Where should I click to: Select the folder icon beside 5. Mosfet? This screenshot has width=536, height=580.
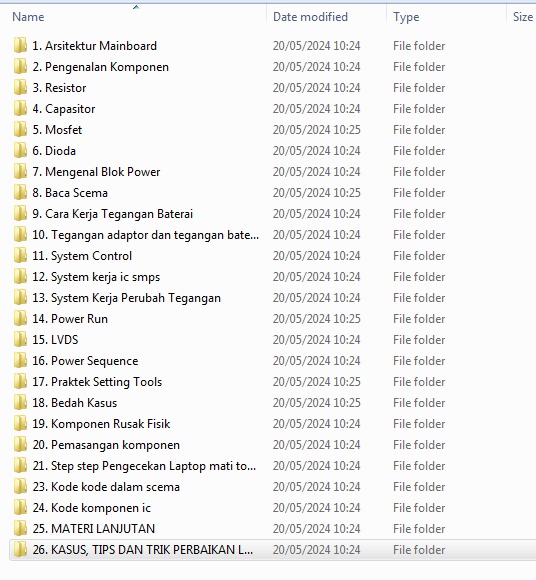point(20,129)
